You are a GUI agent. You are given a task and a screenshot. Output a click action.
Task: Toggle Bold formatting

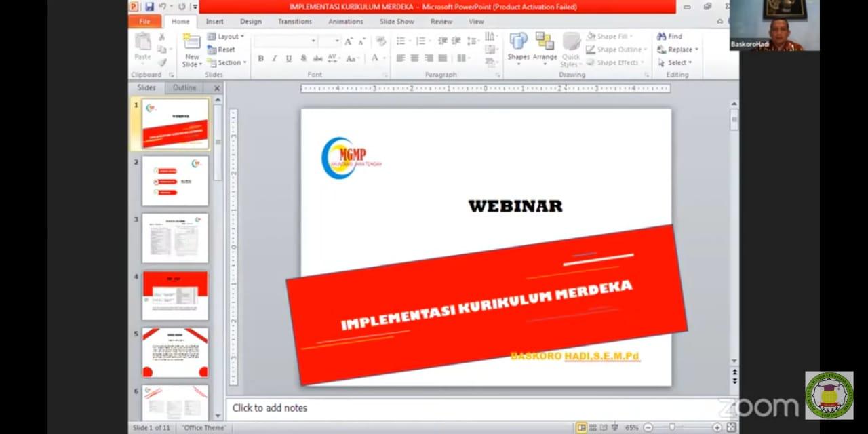[260, 59]
